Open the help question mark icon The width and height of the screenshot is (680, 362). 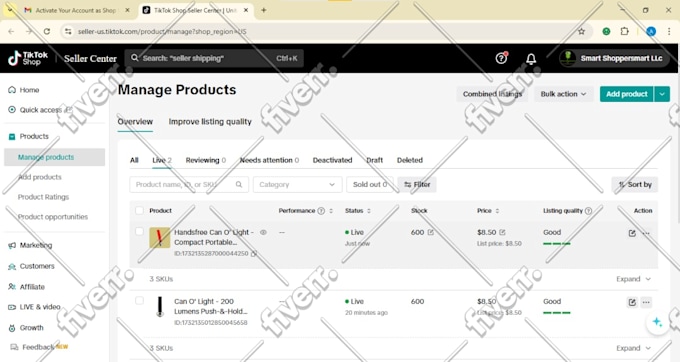pyautogui.click(x=501, y=58)
